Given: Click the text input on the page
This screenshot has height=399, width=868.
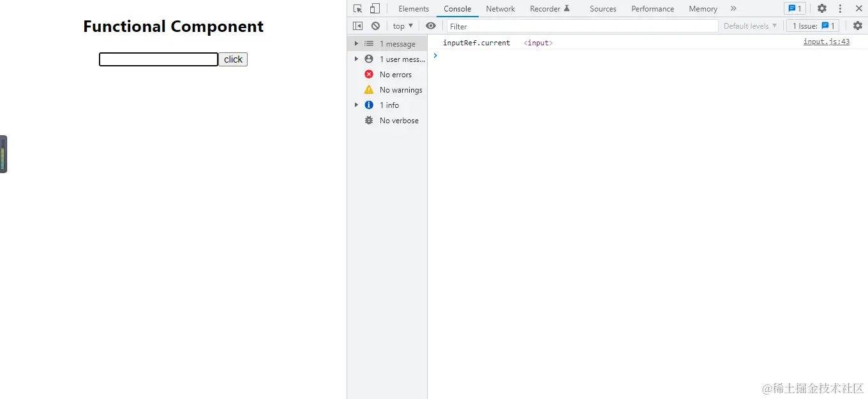Looking at the screenshot, I should (158, 59).
